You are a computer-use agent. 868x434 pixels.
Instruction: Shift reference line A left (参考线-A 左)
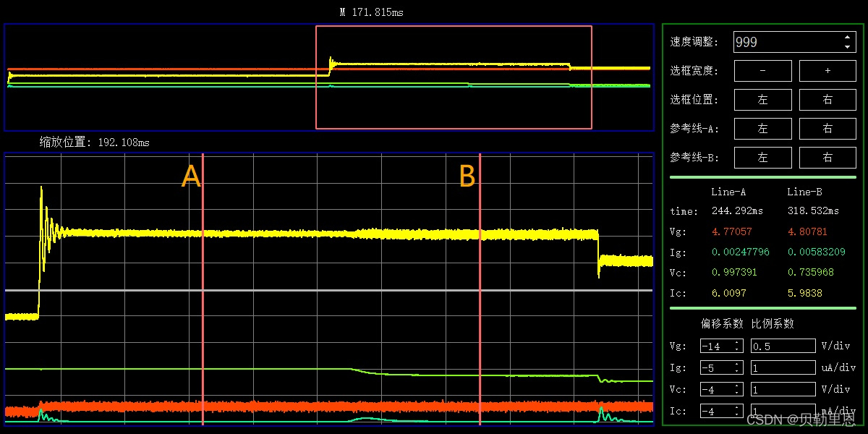click(x=762, y=129)
